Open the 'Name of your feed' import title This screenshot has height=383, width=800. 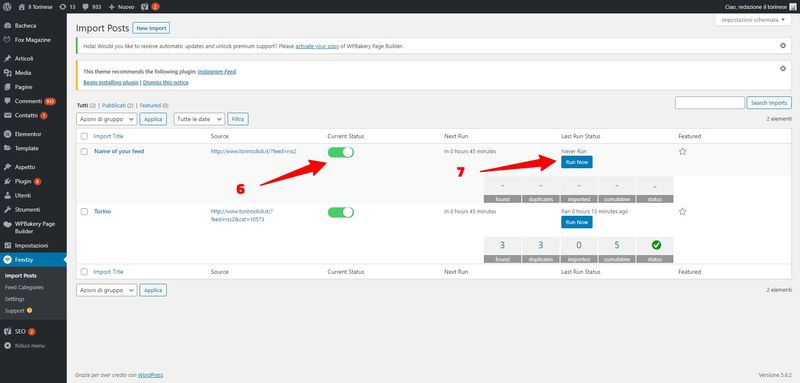119,151
